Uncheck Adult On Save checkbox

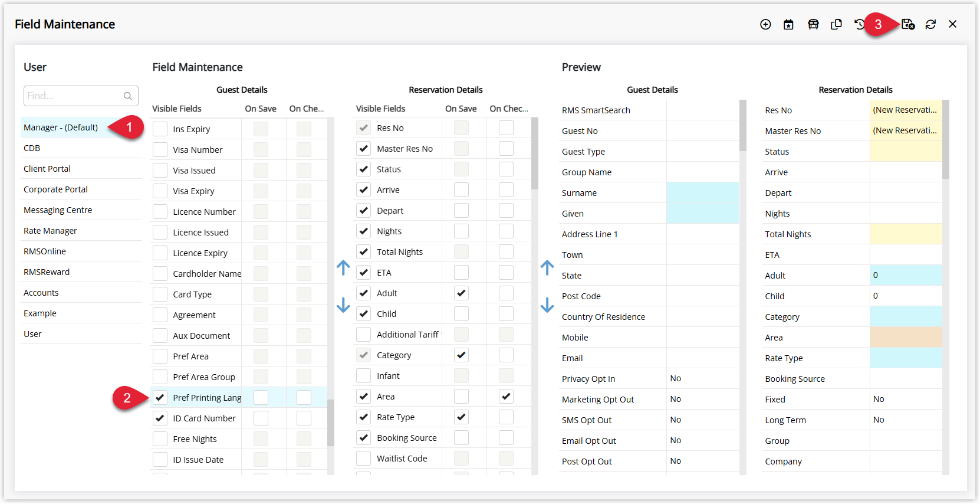461,293
